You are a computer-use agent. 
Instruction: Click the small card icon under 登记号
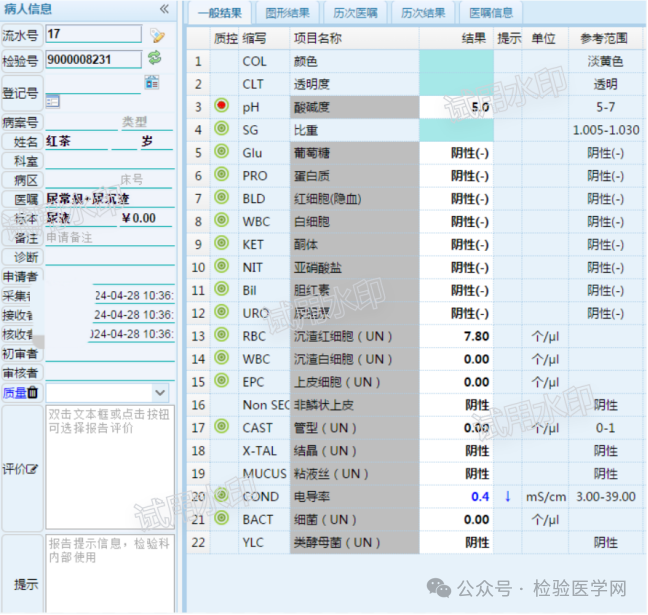tap(52, 101)
